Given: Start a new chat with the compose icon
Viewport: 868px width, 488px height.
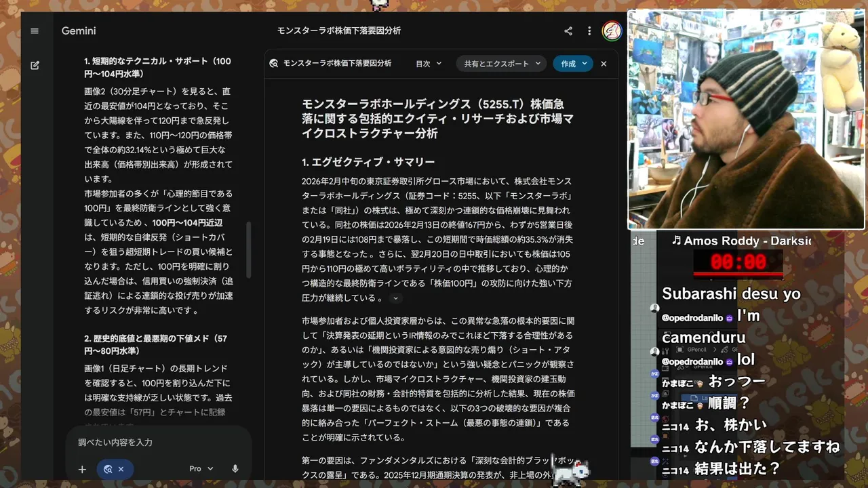Looking at the screenshot, I should pos(35,66).
